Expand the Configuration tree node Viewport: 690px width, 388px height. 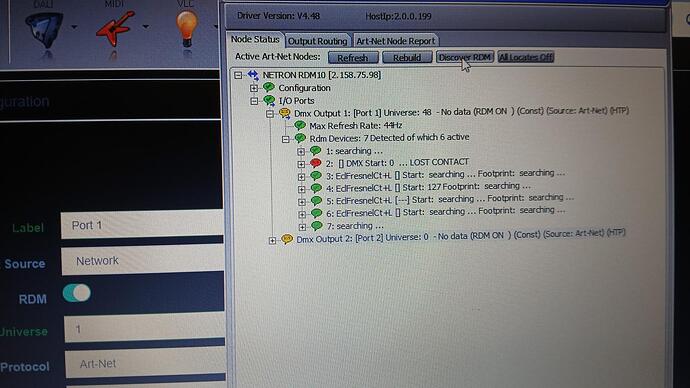click(254, 88)
